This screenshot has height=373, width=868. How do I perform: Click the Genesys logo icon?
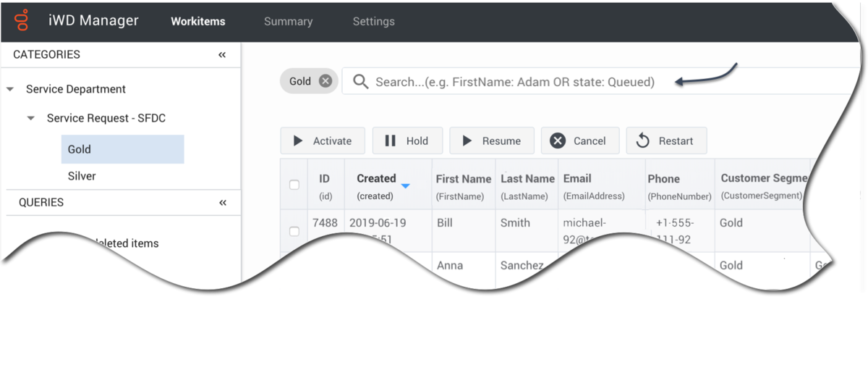pyautogui.click(x=22, y=20)
